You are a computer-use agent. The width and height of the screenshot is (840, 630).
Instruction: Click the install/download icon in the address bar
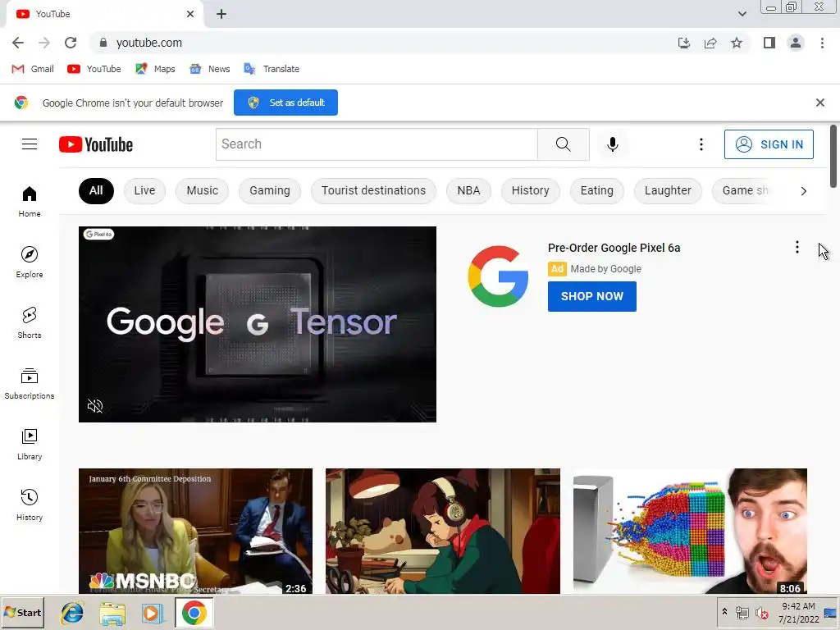(684, 43)
